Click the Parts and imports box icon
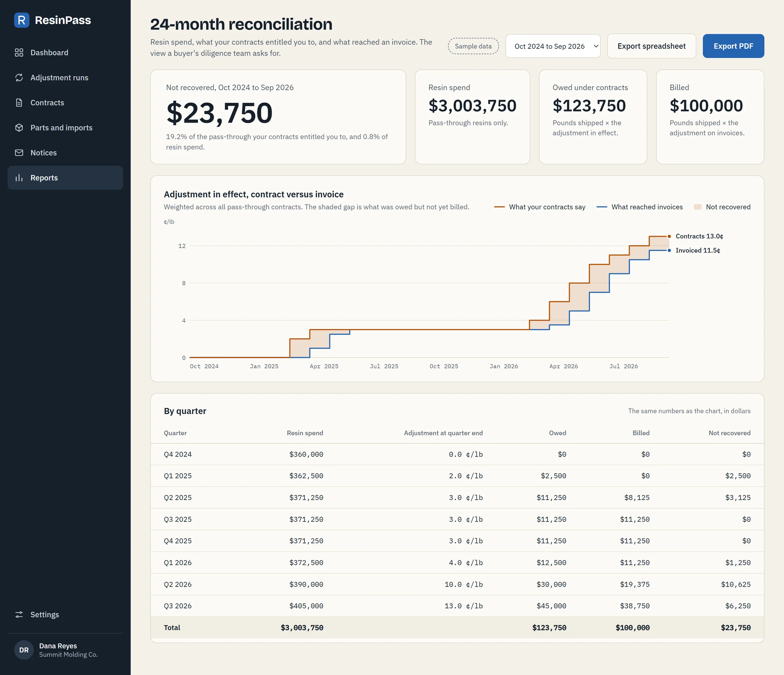Viewport: 784px width, 675px height. click(19, 128)
